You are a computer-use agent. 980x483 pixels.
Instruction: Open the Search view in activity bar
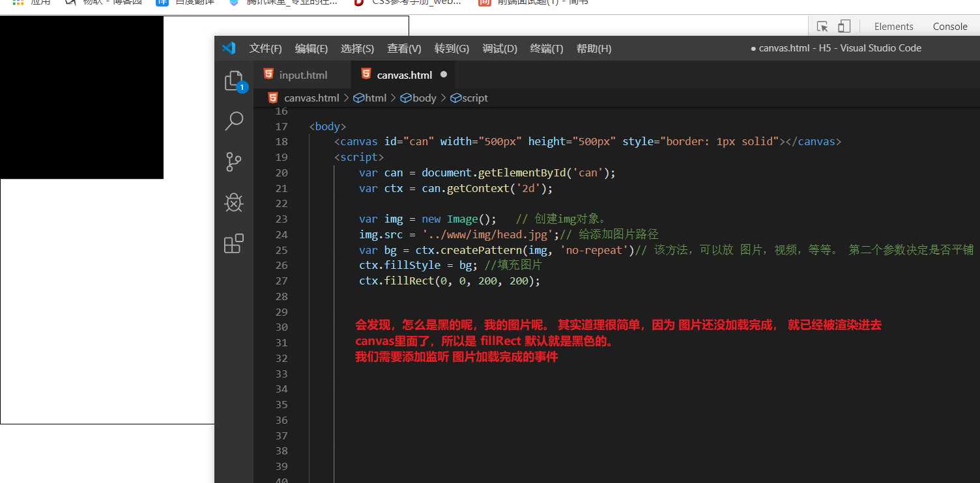(x=234, y=120)
